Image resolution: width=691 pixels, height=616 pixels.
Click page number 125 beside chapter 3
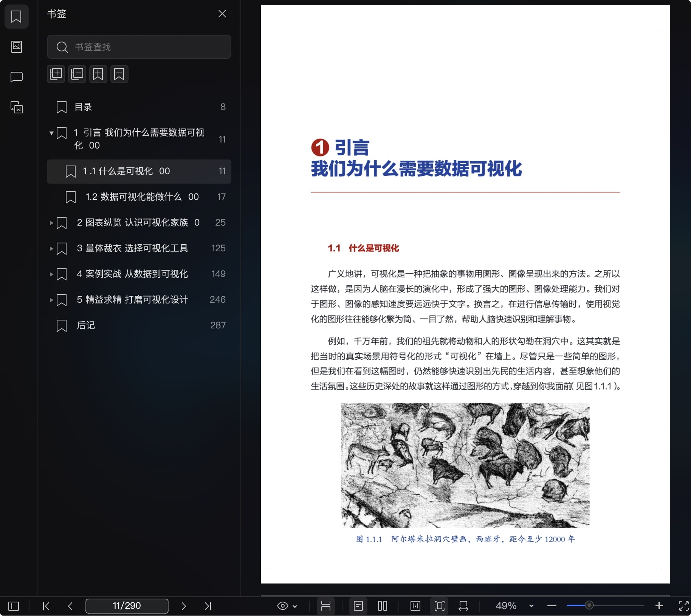click(218, 248)
